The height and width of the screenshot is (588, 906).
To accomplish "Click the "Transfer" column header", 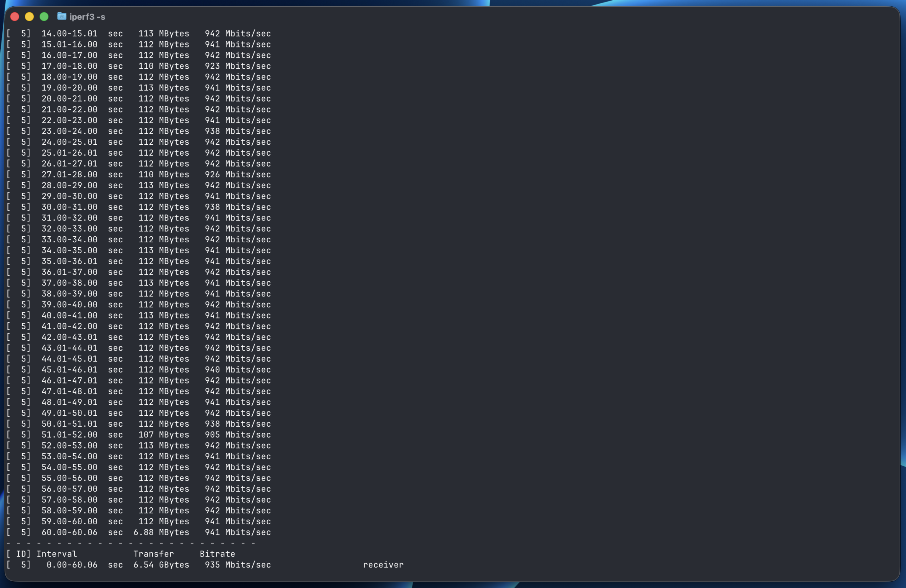I will click(x=153, y=554).
